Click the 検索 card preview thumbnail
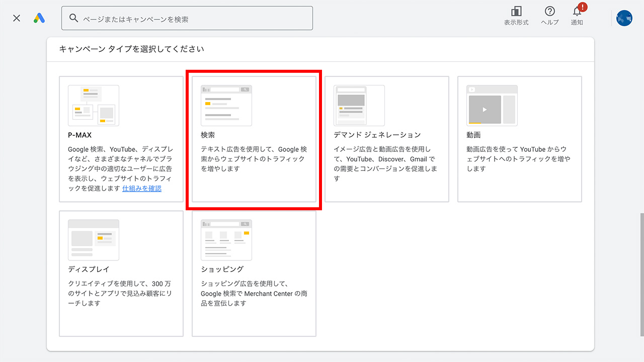644x362 pixels. pos(226,106)
